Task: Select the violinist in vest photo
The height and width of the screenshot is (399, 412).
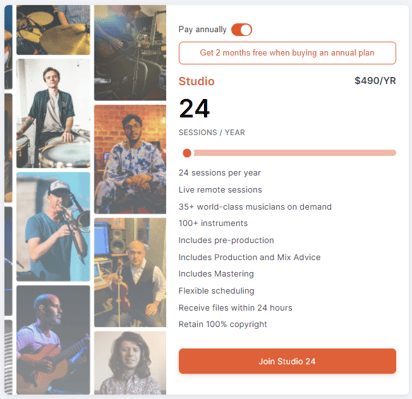Action: click(x=130, y=272)
